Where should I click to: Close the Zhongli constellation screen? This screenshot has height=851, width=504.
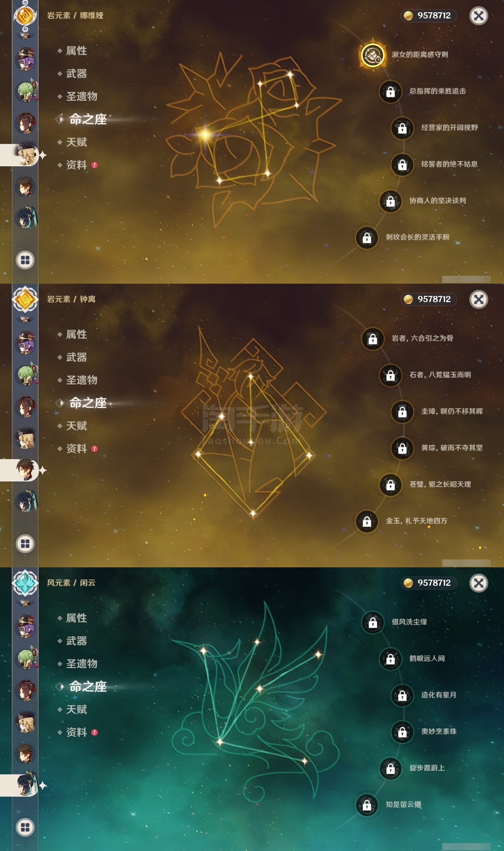click(479, 299)
